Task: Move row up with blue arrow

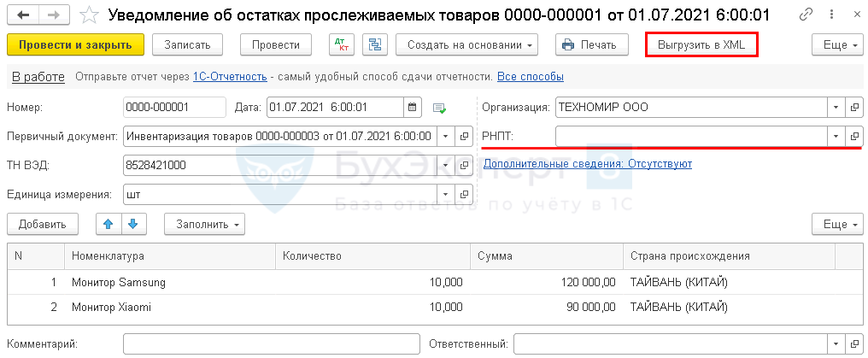Action: tap(108, 224)
